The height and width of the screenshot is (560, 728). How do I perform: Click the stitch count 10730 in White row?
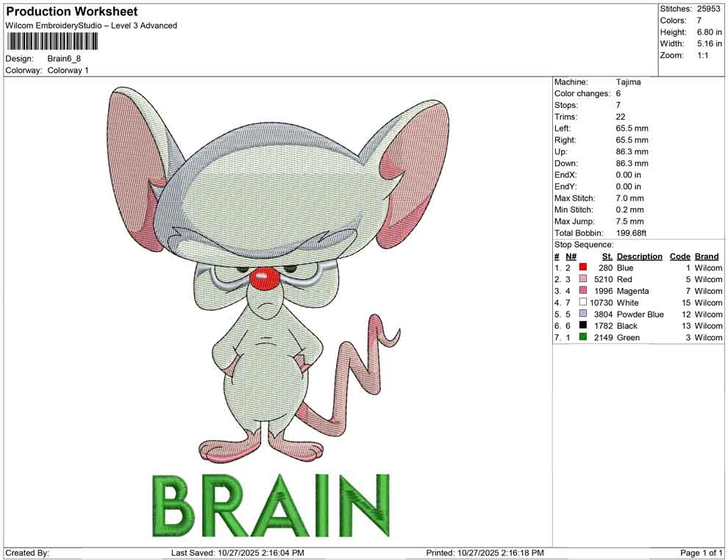coord(602,303)
